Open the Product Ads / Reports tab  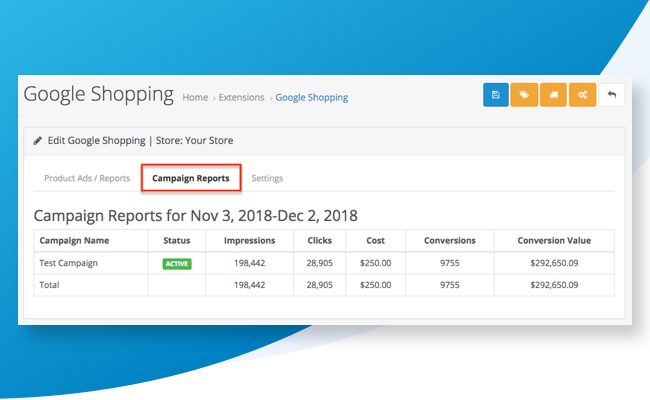(x=87, y=178)
